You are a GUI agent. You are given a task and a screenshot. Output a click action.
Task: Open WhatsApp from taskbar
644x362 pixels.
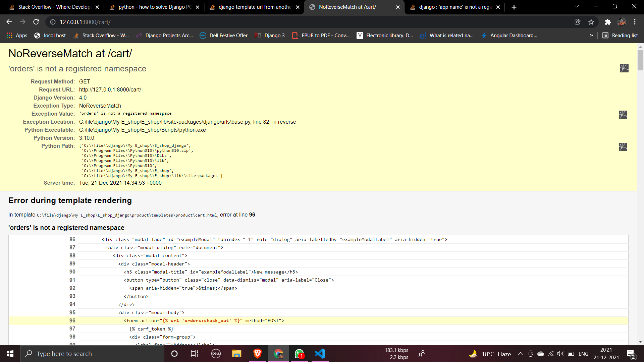click(x=299, y=354)
